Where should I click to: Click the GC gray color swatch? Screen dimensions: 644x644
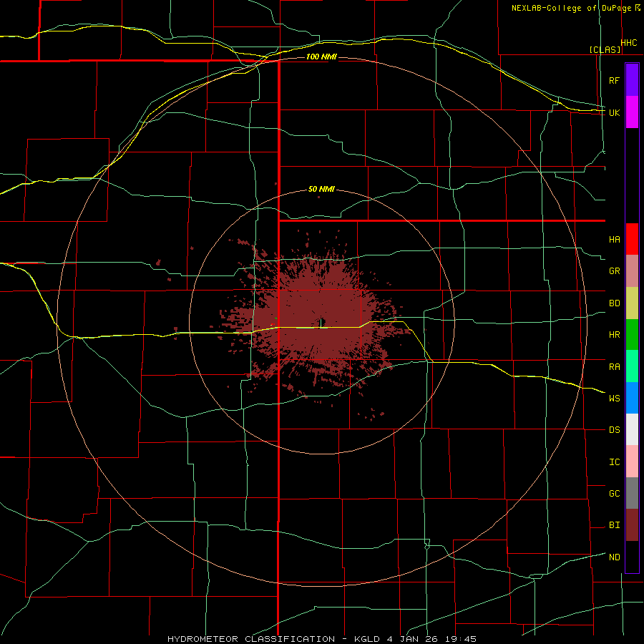point(632,493)
